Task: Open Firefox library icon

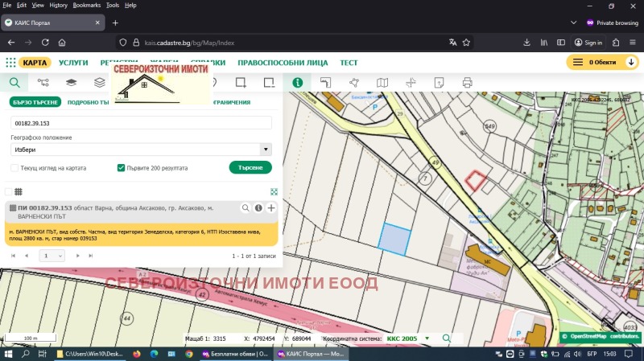Action: coord(544,43)
